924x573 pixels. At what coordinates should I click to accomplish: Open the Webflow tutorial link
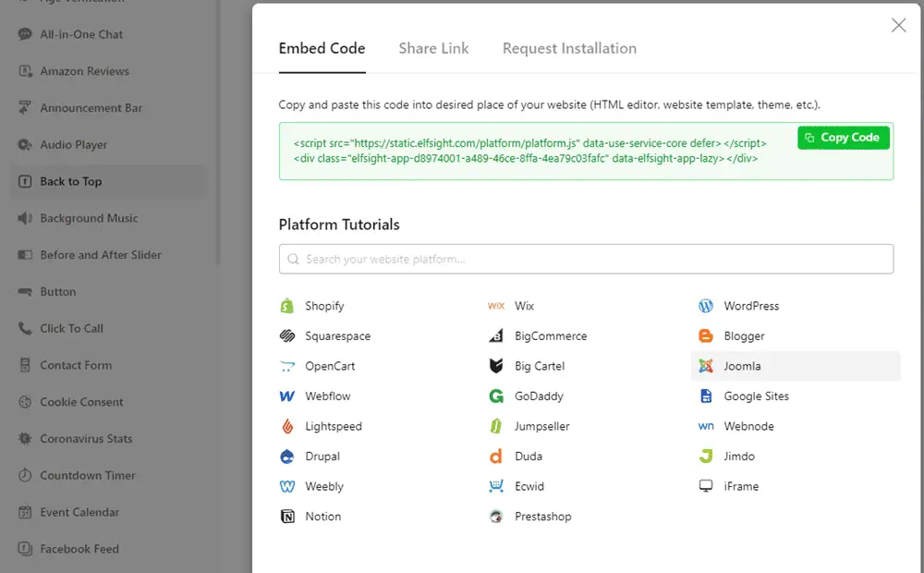(x=327, y=396)
